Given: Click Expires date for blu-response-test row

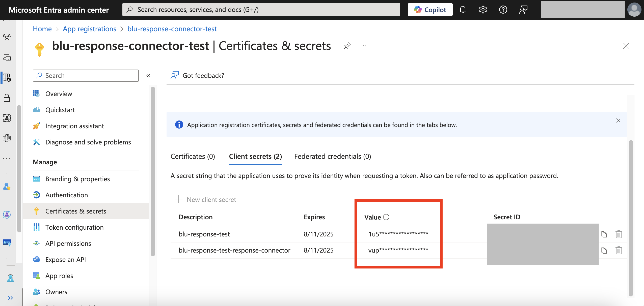Looking at the screenshot, I should (318, 234).
